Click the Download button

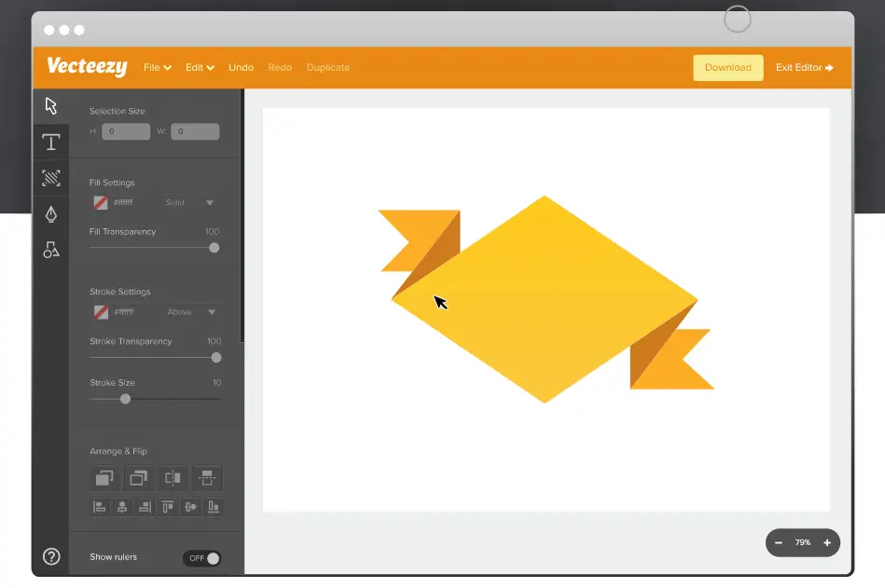[x=727, y=67]
